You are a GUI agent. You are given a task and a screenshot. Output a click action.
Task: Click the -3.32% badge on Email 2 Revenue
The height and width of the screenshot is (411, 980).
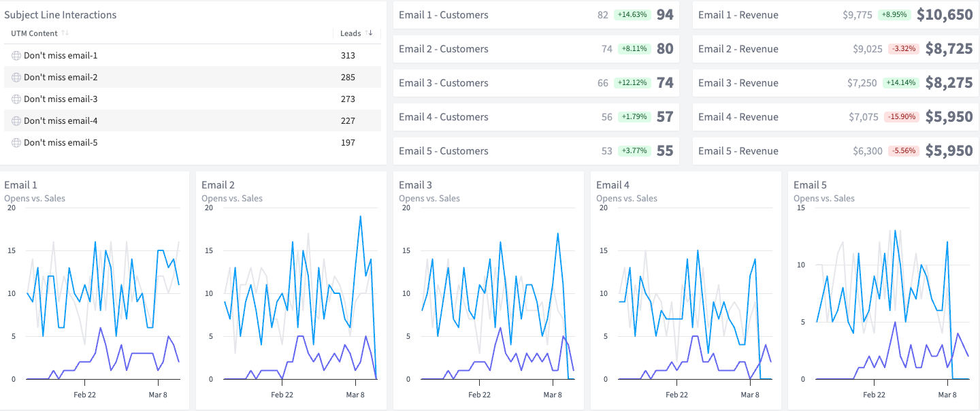click(902, 49)
